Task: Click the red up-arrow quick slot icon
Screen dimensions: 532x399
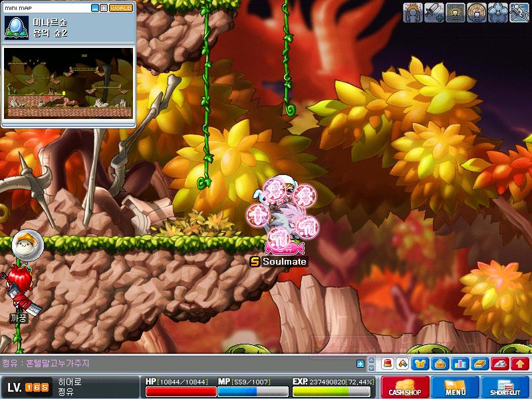Action: (520, 364)
